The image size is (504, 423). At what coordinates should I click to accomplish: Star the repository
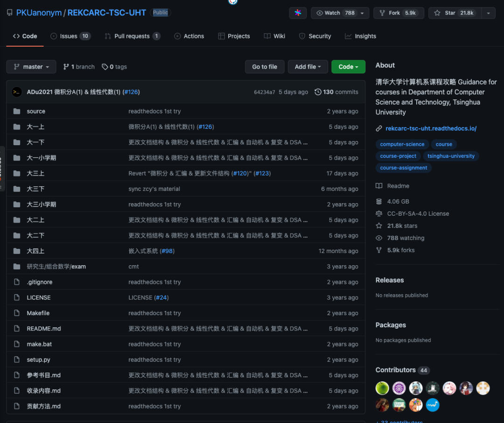455,13
